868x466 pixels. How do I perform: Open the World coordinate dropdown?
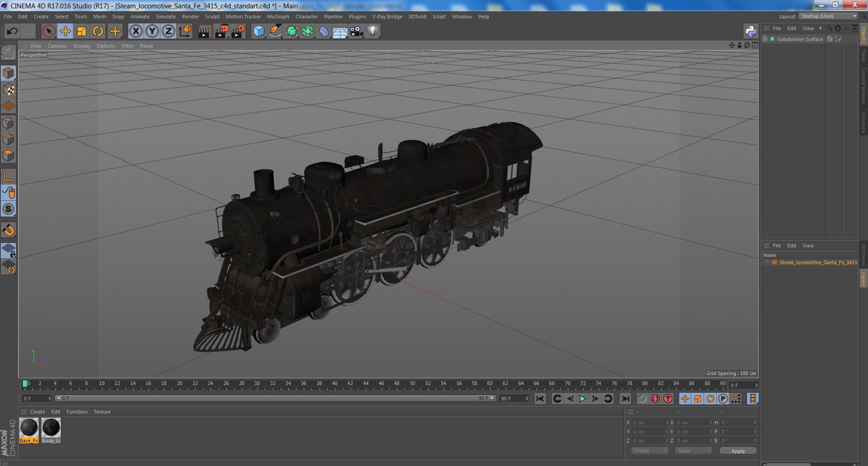[x=650, y=451]
